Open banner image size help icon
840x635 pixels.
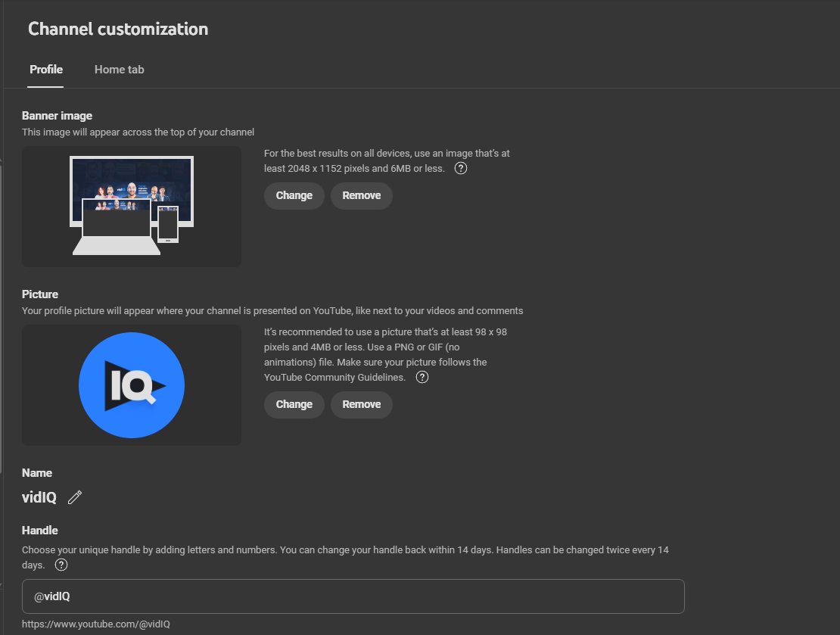click(x=461, y=168)
